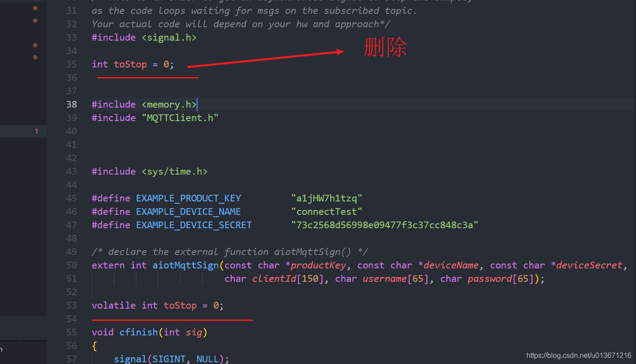Image resolution: width=636 pixels, height=364 pixels.
Task: Click line number 50 in the gutter
Action: point(72,265)
